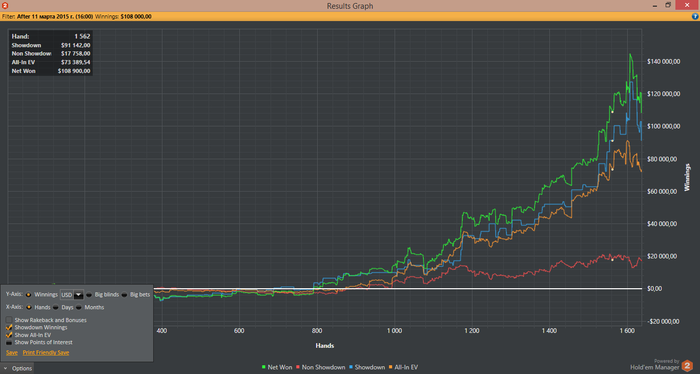Click the All-In EV value $73 389,54

point(75,62)
